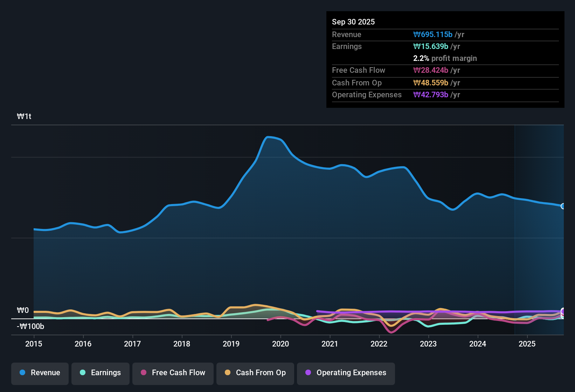The height and width of the screenshot is (392, 575).
Task: Click the blue Revenue legend dot
Action: tap(22, 373)
